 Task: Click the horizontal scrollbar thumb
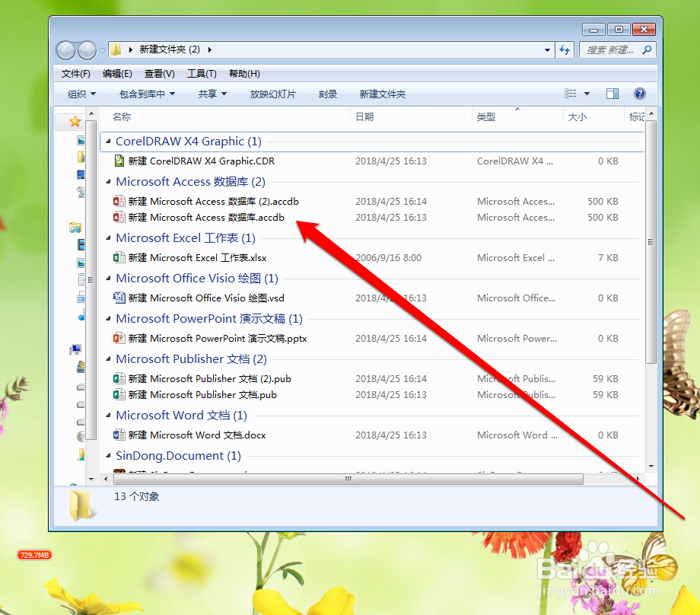point(348,479)
